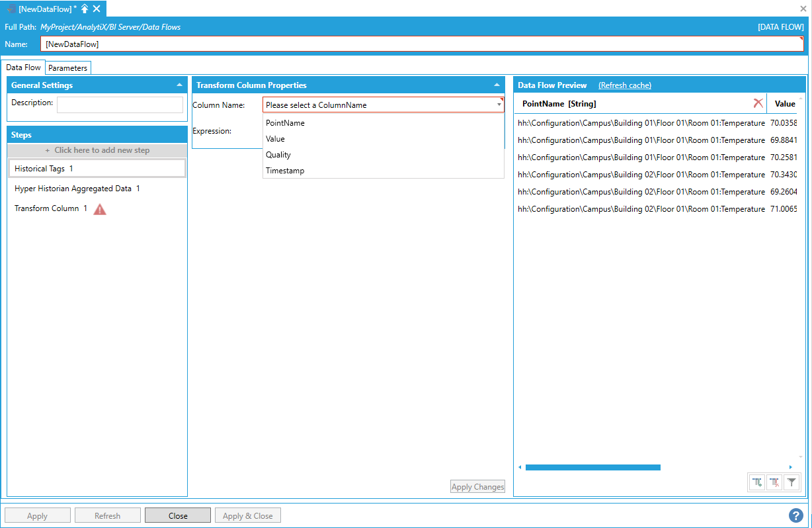The height and width of the screenshot is (528, 812).
Task: Click the add column icon in preview toolbar
Action: click(x=757, y=483)
